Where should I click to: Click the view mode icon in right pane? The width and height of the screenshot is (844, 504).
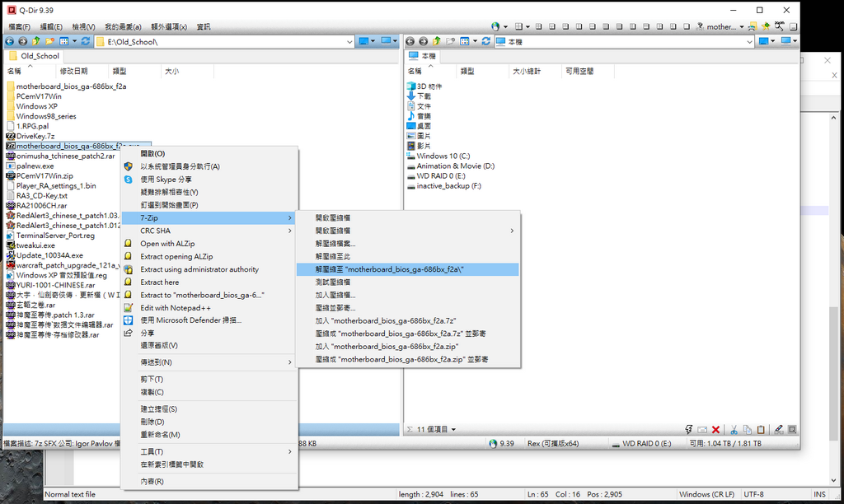pyautogui.click(x=465, y=41)
